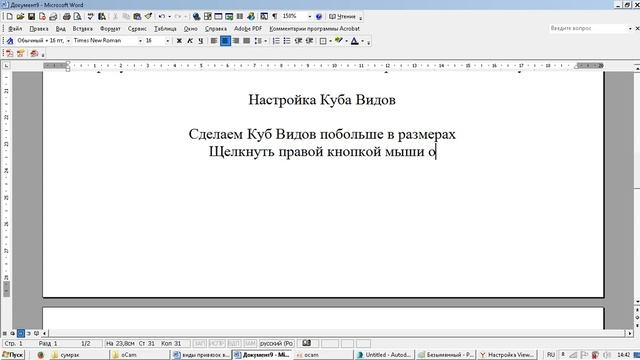Align text to the right
This screenshot has height=360, width=640.
tap(236, 41)
